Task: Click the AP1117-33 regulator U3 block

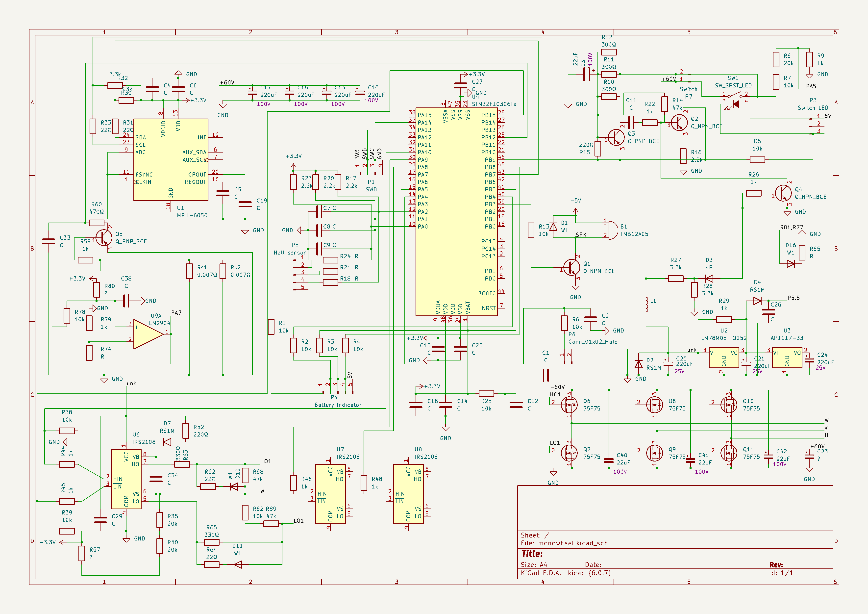Action: pos(787,357)
